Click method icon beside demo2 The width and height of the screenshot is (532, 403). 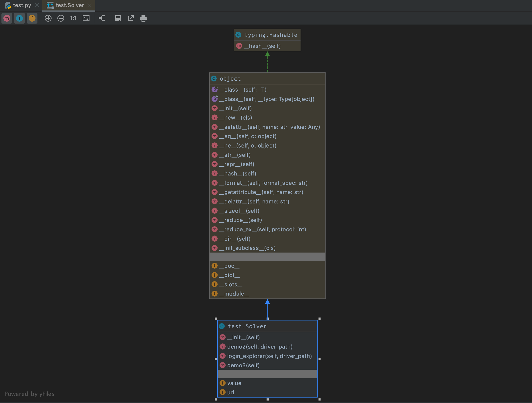pos(222,346)
